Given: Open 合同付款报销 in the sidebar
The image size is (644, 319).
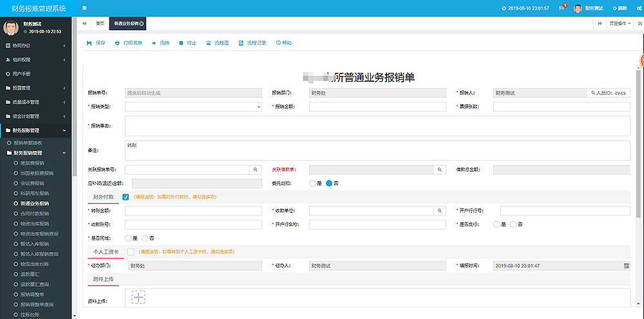Looking at the screenshot, I should 35,214.
